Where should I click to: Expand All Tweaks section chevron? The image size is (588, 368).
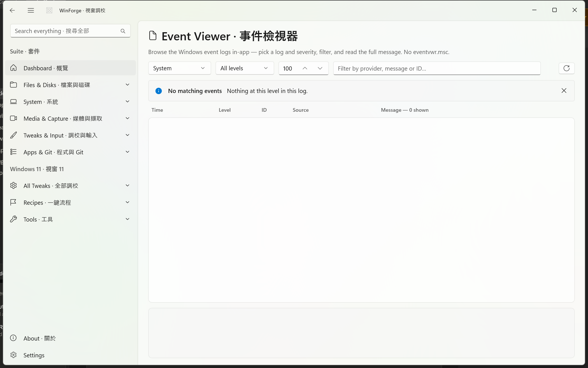pyautogui.click(x=127, y=186)
